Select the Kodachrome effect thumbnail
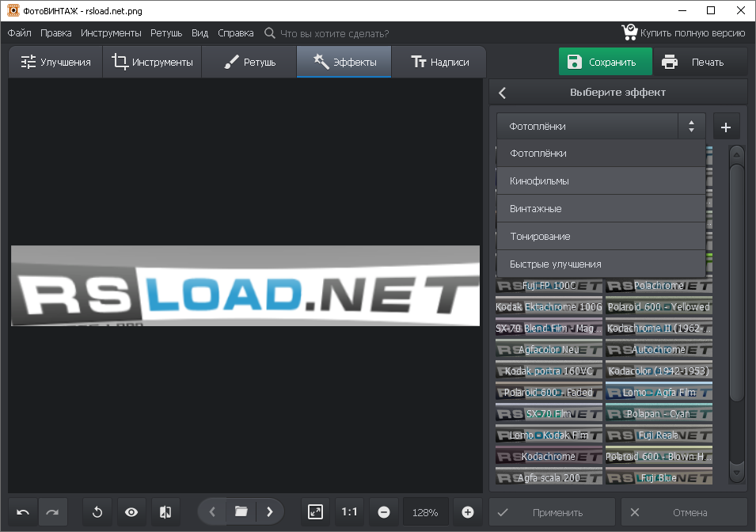The height and width of the screenshot is (532, 756). click(549, 456)
